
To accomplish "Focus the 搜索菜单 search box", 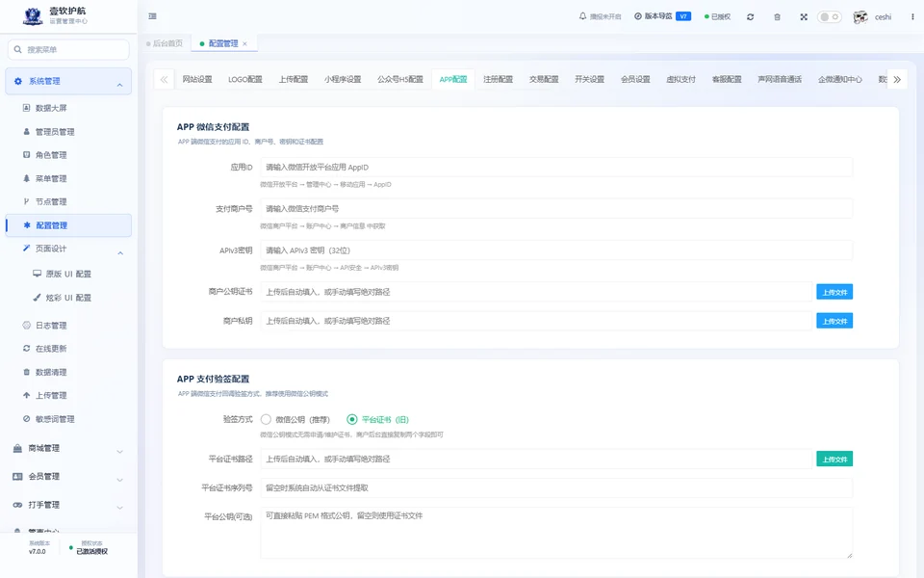I will click(68, 49).
